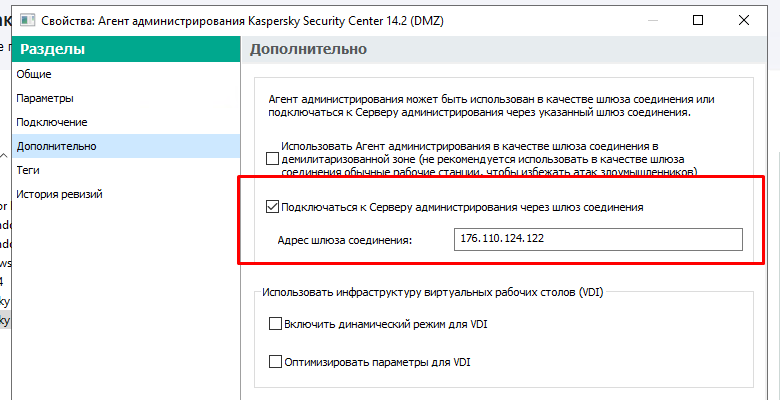Select the highlighted Дополнительно sidebar item
This screenshot has height=400, width=780.
pyautogui.click(x=56, y=146)
